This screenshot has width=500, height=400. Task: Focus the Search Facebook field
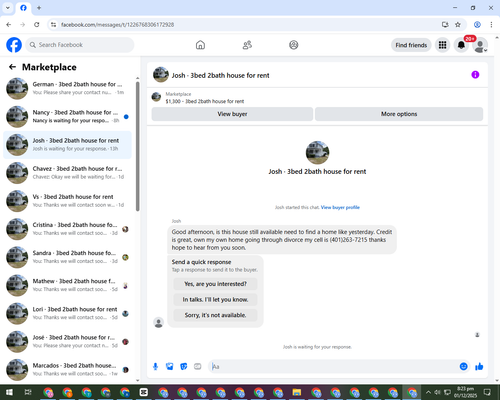coord(80,45)
